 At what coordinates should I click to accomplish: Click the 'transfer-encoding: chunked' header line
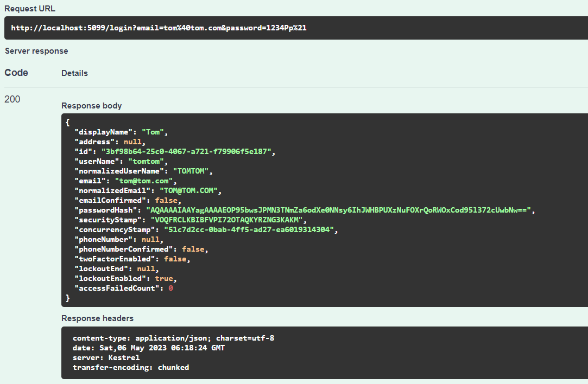click(x=131, y=367)
